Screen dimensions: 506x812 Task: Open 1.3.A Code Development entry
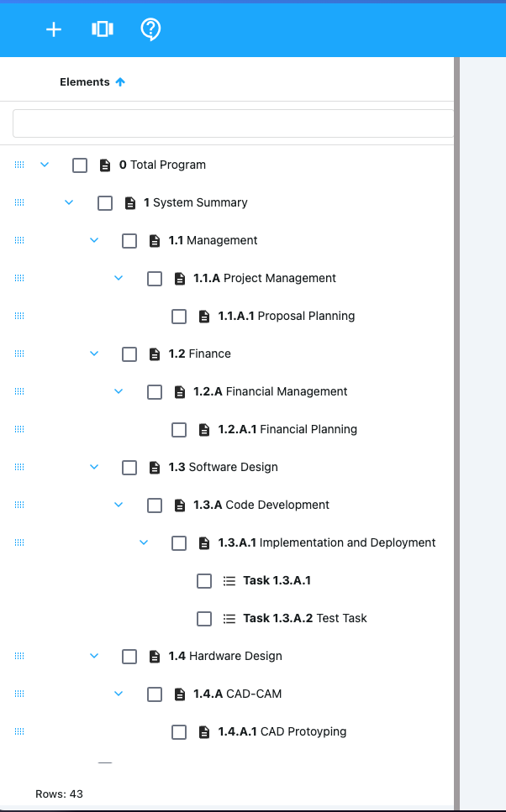[277, 506]
